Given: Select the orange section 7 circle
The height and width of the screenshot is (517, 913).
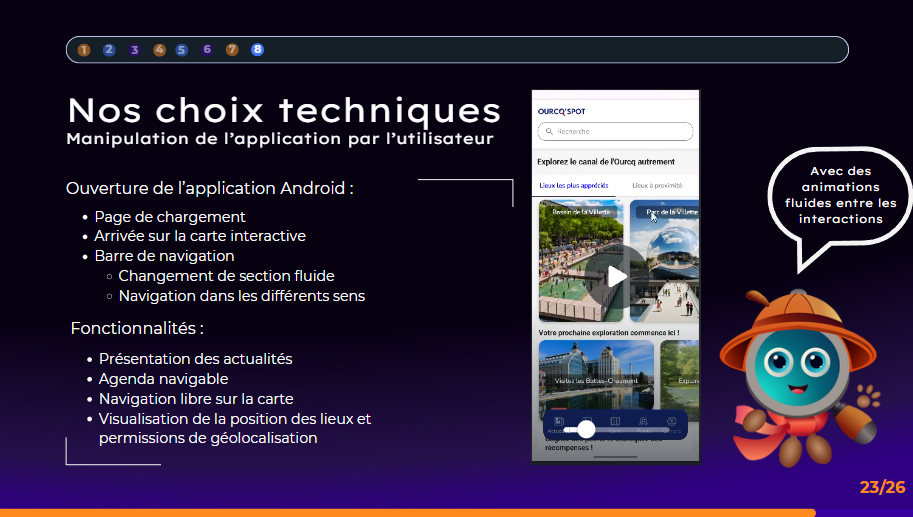Looking at the screenshot, I should click(232, 50).
